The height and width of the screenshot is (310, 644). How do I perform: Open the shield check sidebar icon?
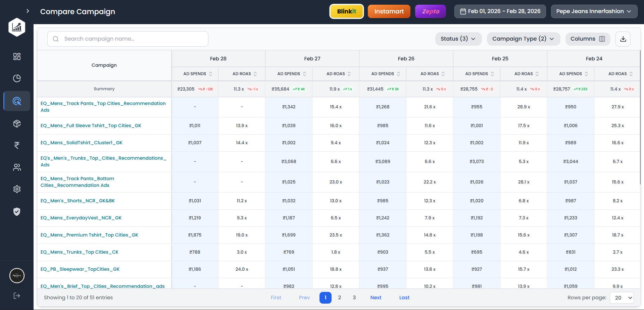pyautogui.click(x=17, y=211)
